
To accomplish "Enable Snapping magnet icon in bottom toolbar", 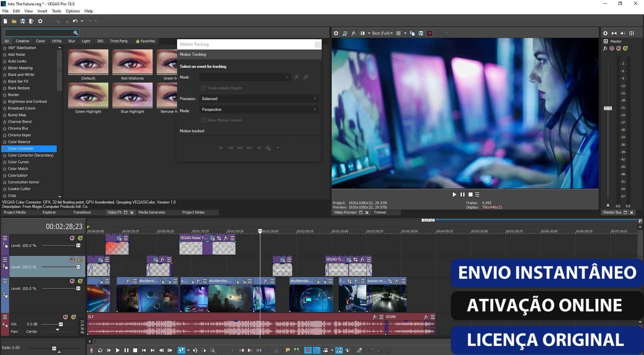I will pyautogui.click(x=308, y=350).
